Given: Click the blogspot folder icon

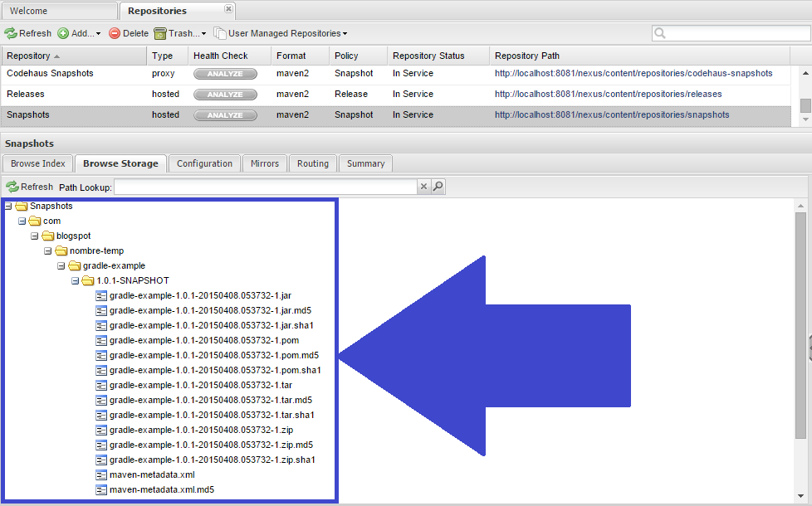Looking at the screenshot, I should [48, 236].
